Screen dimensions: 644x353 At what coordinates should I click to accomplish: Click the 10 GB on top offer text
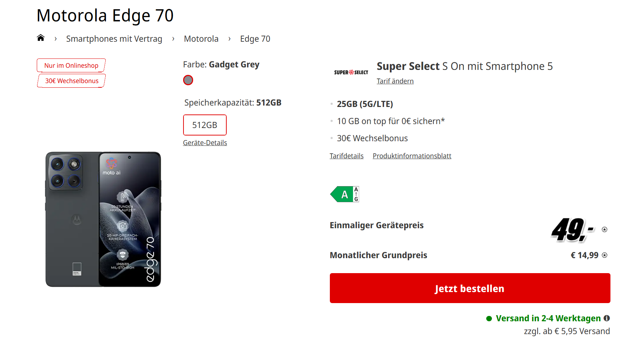391,121
